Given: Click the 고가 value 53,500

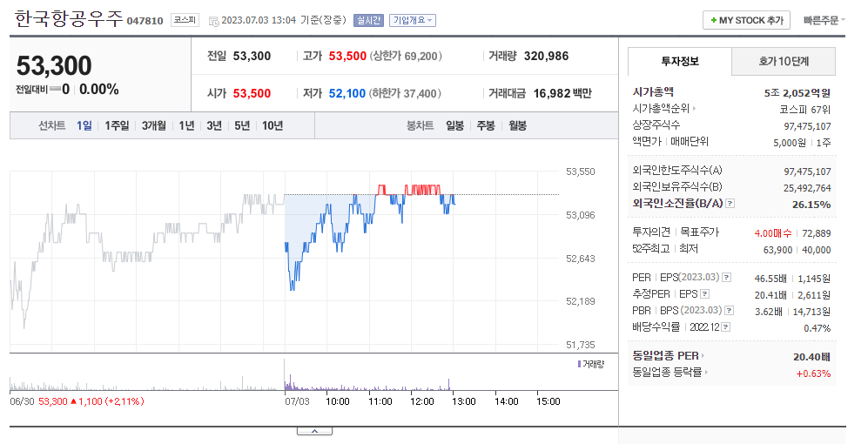Looking at the screenshot, I should (x=347, y=56).
